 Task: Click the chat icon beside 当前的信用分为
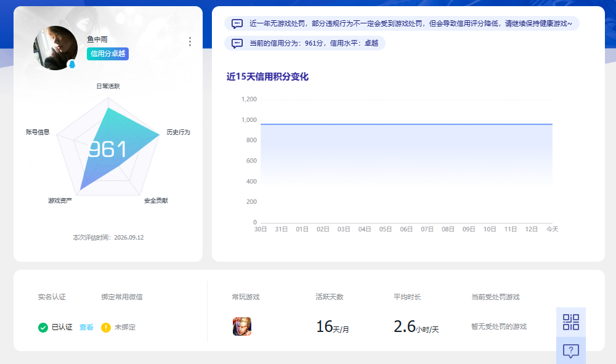point(237,43)
